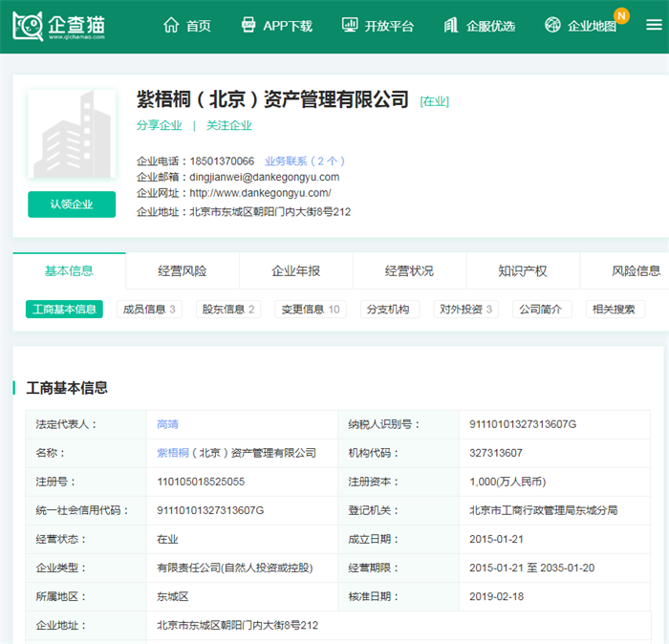
Task: Click taxpayer ID 91110101327313607G value
Action: click(x=523, y=424)
